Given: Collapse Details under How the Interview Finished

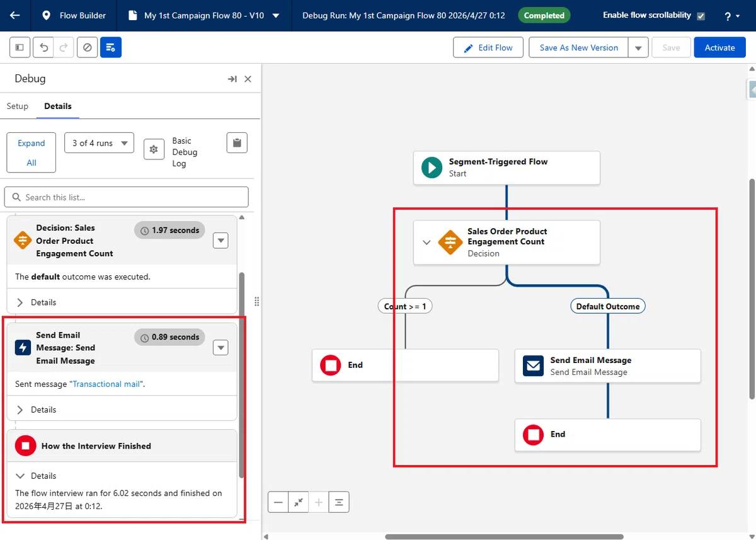Looking at the screenshot, I should coord(37,476).
